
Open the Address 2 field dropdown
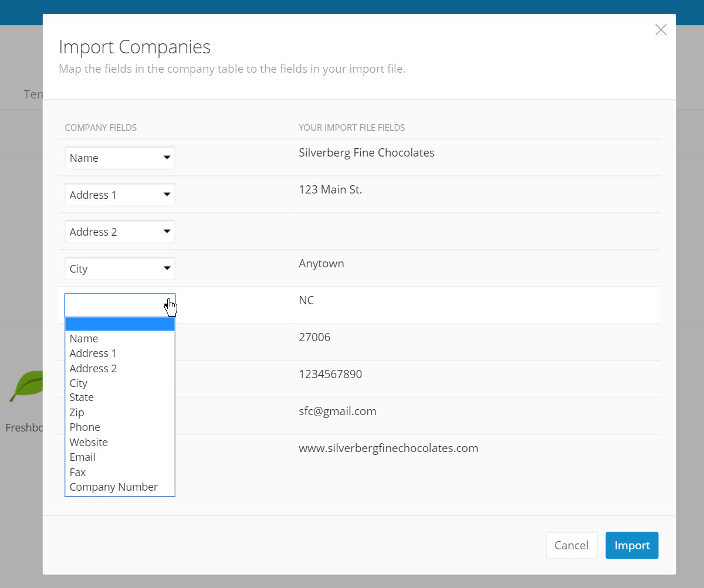[x=120, y=232]
